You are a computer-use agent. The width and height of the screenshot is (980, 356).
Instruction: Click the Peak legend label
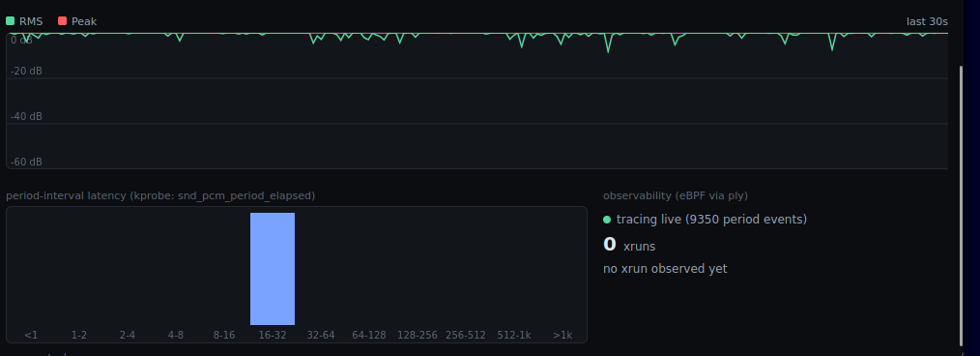[84, 21]
